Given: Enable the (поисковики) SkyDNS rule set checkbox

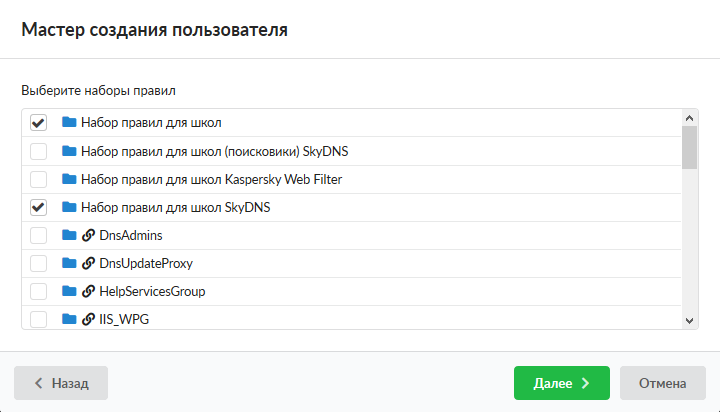Looking at the screenshot, I should point(39,151).
